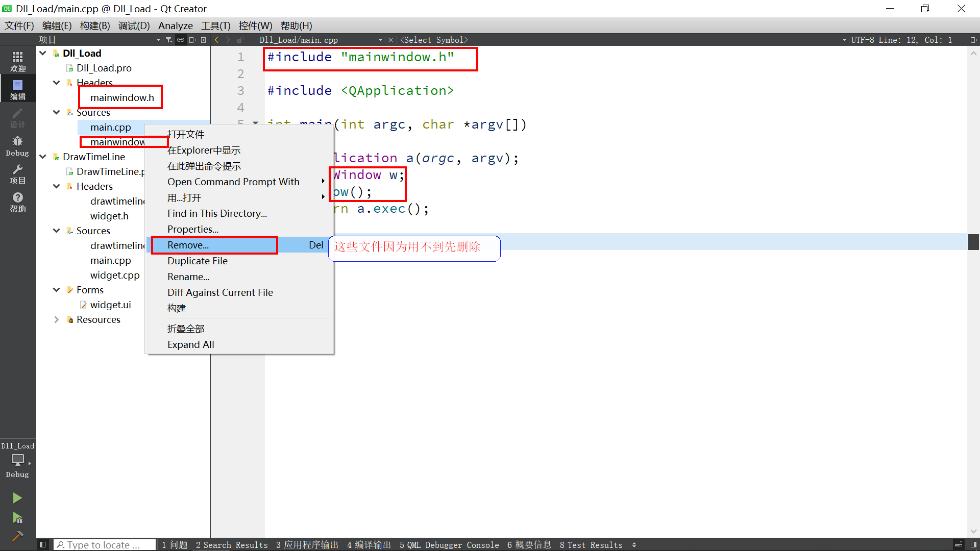Viewport: 980px width, 551px height.
Task: Click the filter tree funnel icon
Action: pyautogui.click(x=169, y=40)
